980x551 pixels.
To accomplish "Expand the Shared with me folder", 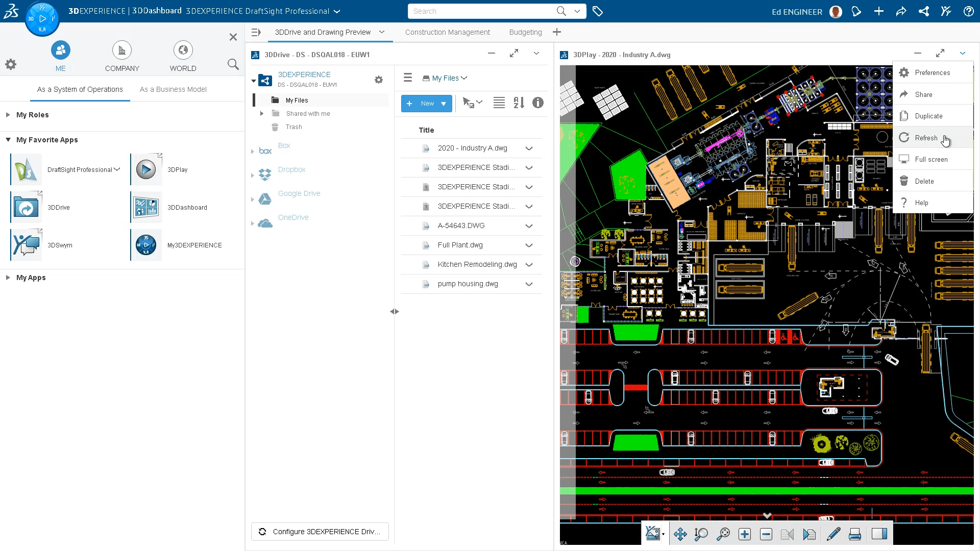I will point(262,114).
